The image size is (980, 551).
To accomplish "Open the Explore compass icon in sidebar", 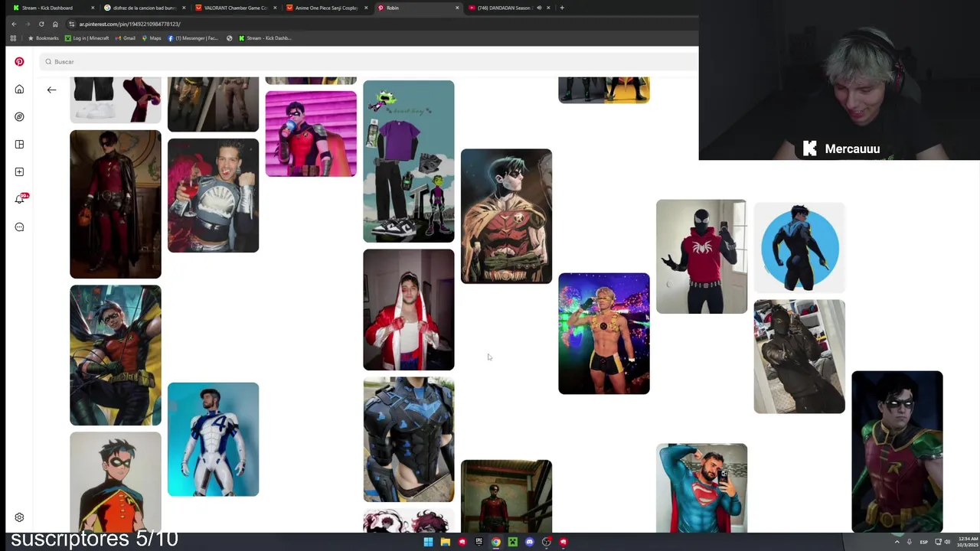I will 19,116.
